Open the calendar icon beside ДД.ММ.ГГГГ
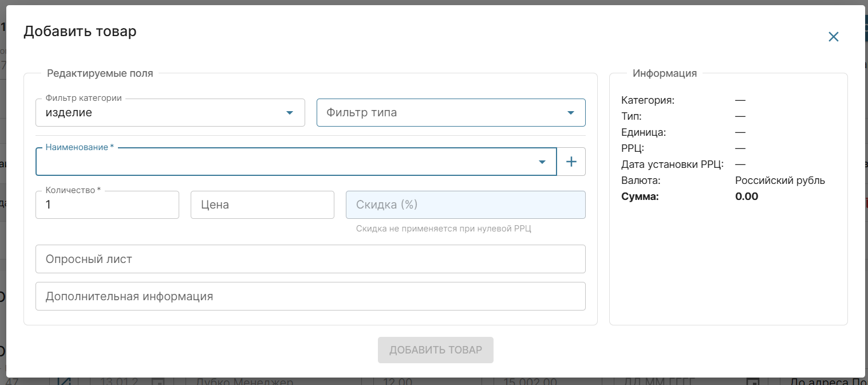868x385 pixels. [x=754, y=382]
